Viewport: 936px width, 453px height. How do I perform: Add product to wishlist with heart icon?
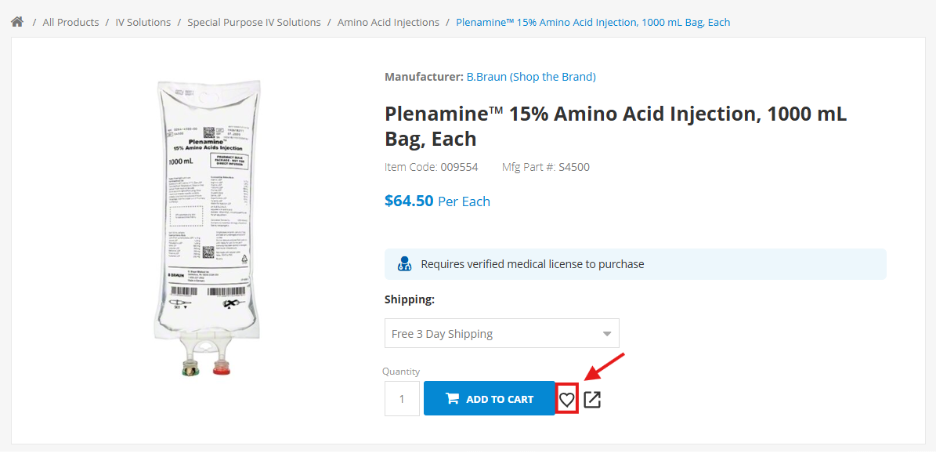[x=567, y=399]
